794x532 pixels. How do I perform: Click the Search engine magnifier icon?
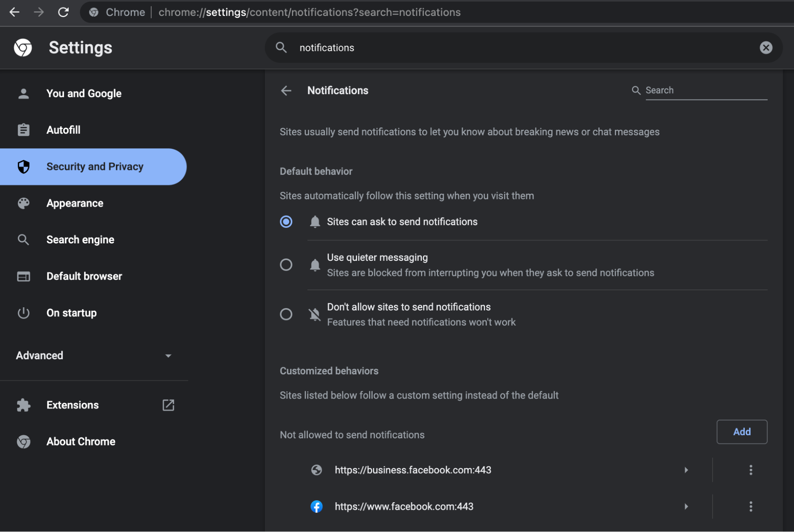point(24,239)
